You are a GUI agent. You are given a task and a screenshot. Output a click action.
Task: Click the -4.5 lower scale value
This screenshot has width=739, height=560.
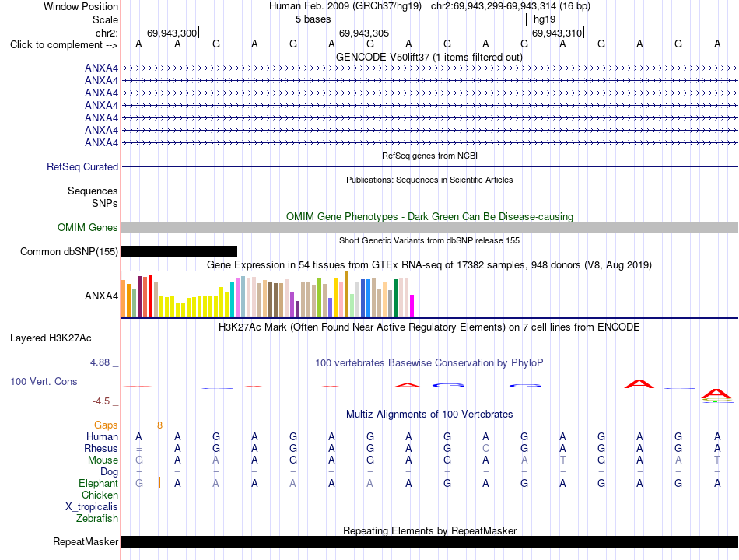coord(101,401)
